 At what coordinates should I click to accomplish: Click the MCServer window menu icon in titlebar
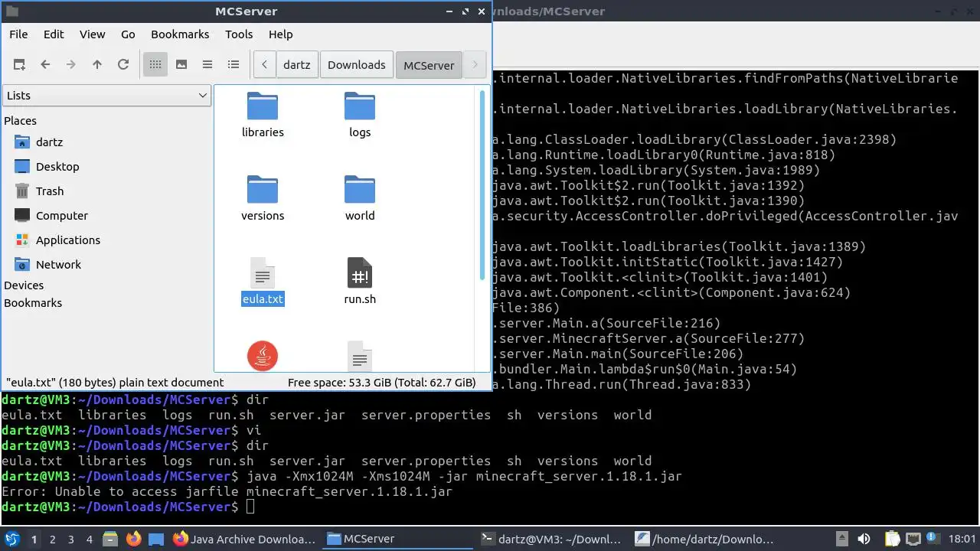(12, 11)
